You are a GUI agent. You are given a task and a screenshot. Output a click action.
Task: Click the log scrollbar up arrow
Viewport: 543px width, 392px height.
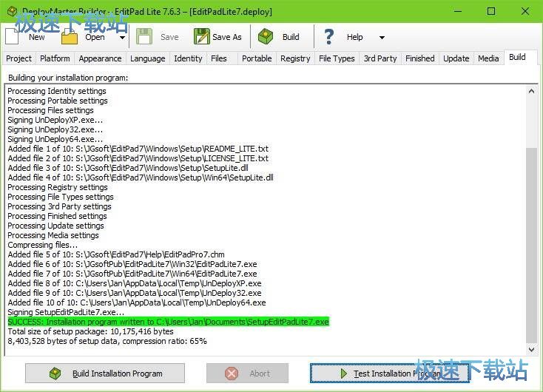[532, 91]
